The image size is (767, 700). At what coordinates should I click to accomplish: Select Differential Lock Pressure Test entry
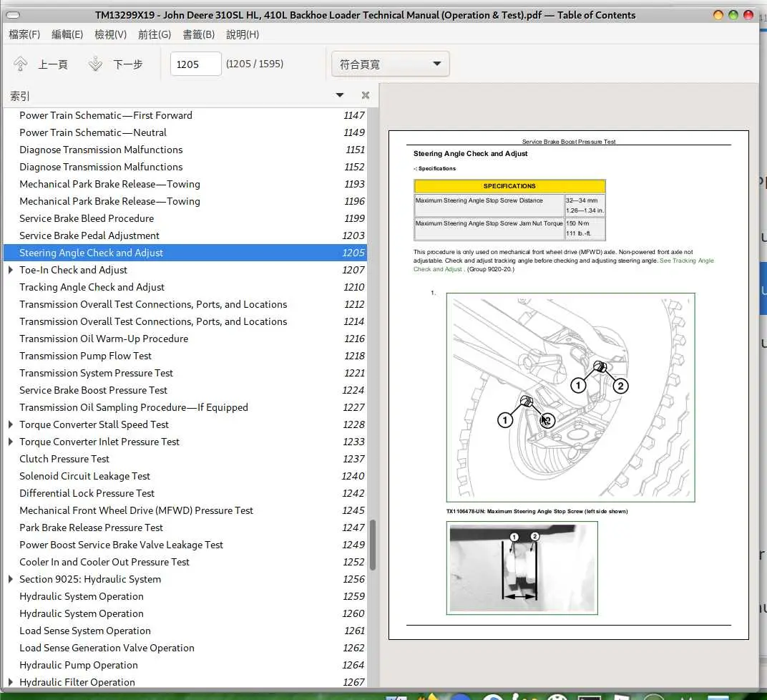tap(185, 493)
